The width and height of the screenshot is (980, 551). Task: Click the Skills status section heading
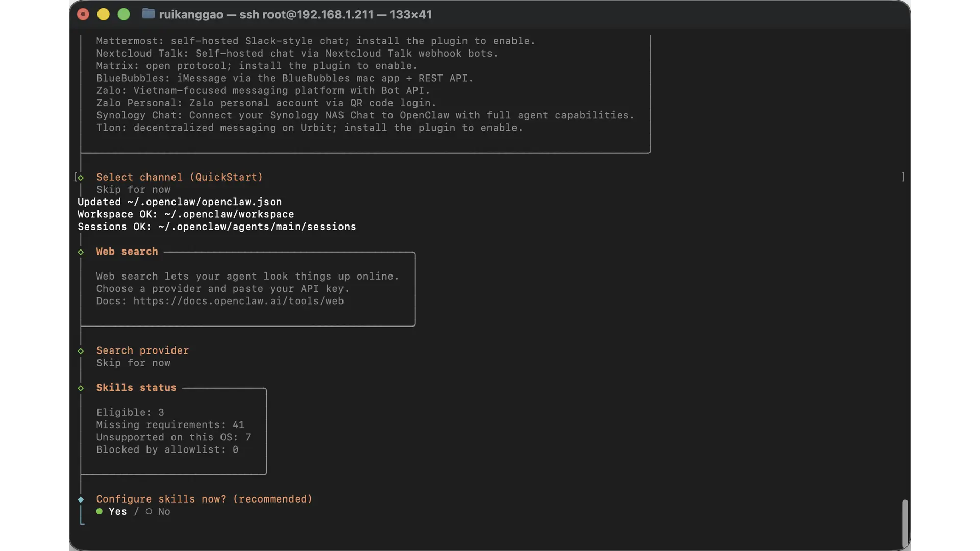(x=136, y=388)
